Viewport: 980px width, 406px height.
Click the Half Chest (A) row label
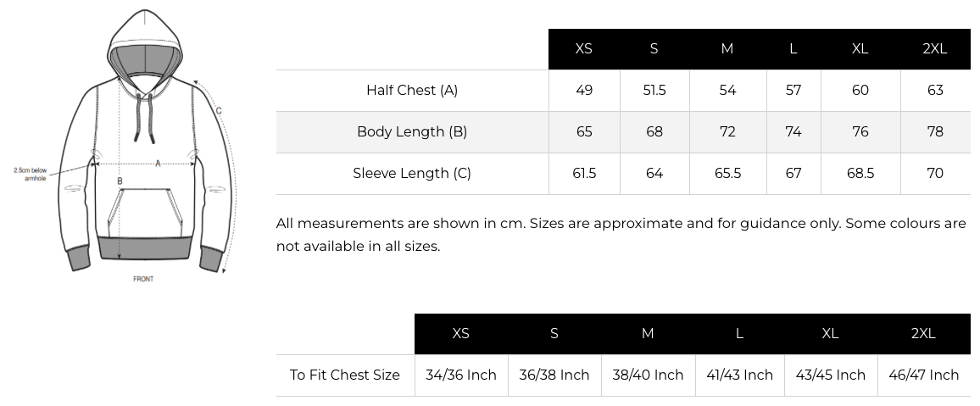pyautogui.click(x=412, y=90)
